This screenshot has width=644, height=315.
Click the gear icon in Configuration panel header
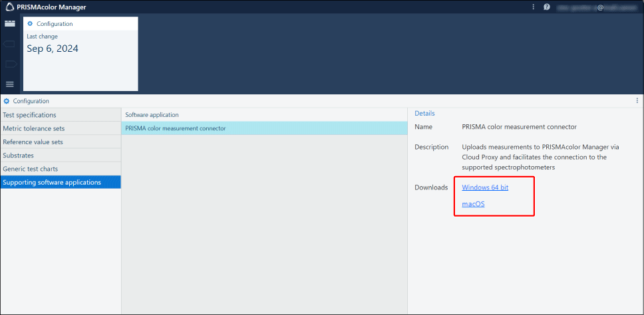click(x=7, y=101)
